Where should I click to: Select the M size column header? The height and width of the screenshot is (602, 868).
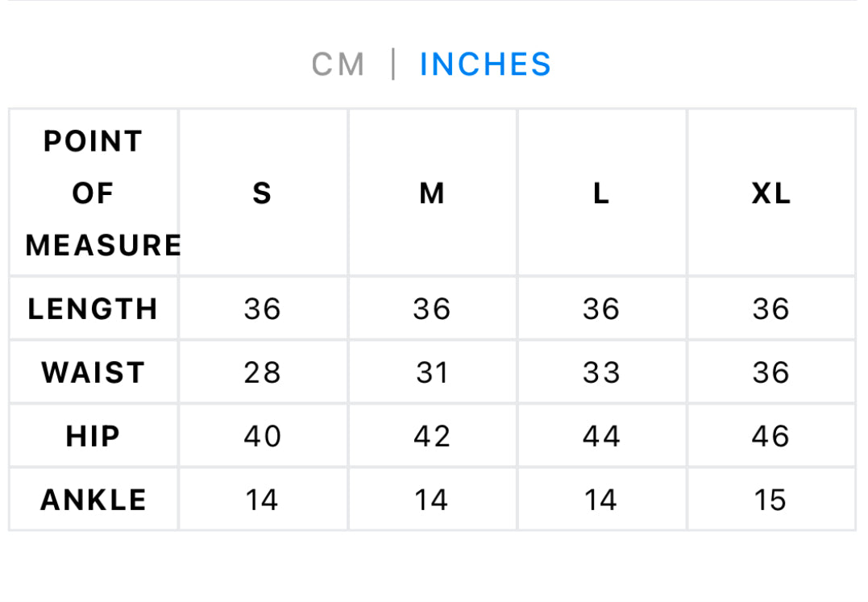[432, 193]
